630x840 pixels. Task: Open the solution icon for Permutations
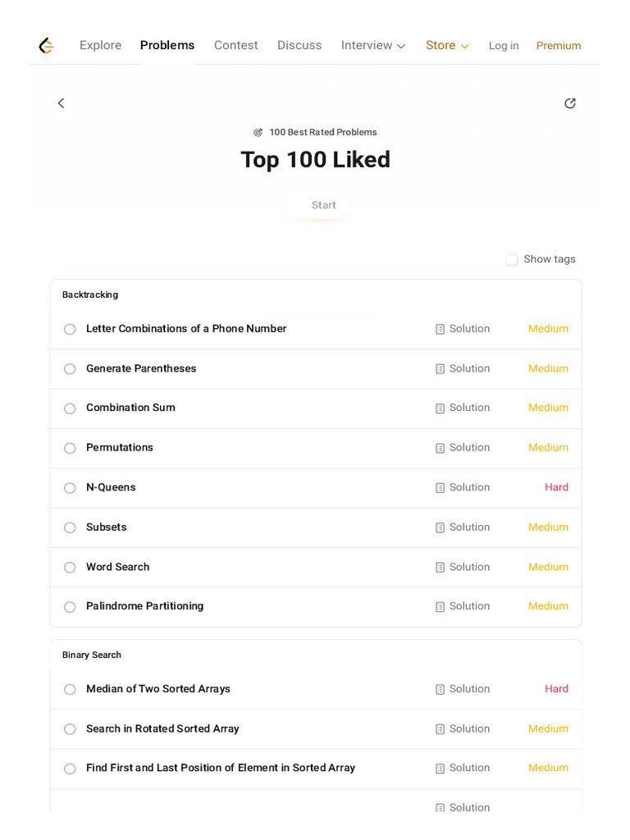[440, 449]
